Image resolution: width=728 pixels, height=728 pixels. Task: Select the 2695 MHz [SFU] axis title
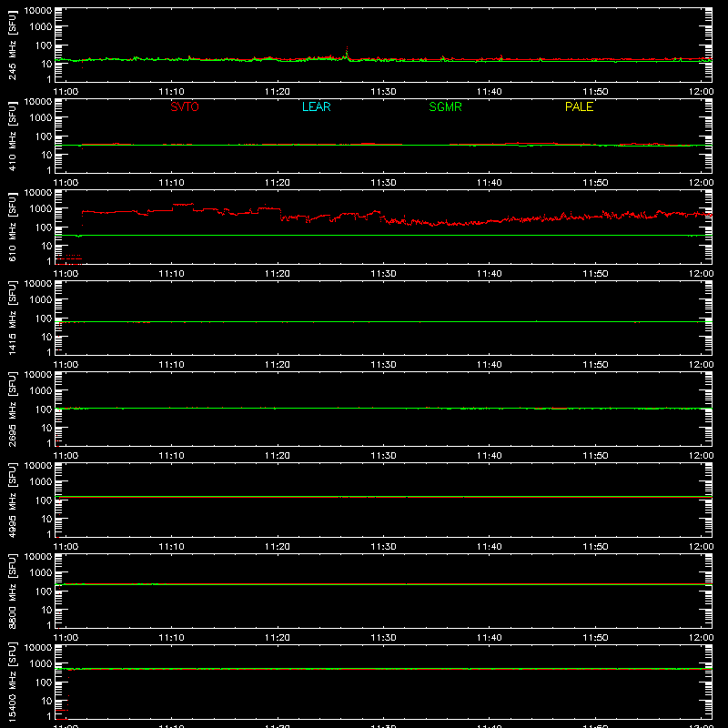12,409
